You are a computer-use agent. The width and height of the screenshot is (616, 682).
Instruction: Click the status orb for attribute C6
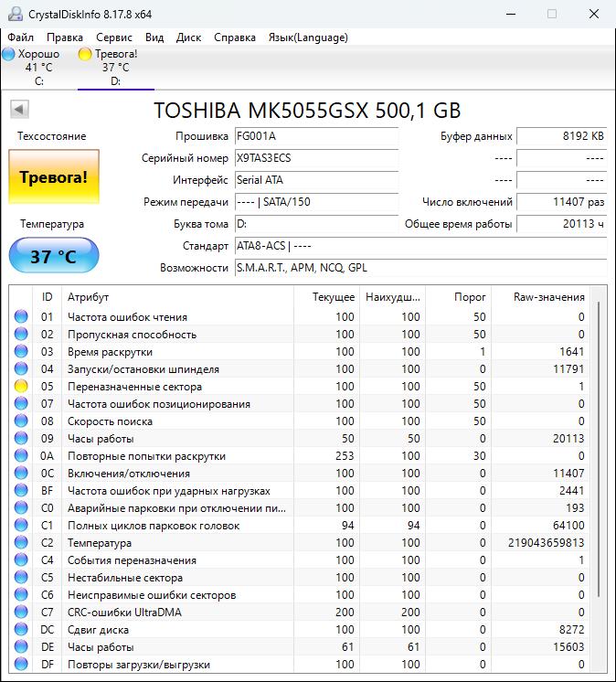coord(21,595)
